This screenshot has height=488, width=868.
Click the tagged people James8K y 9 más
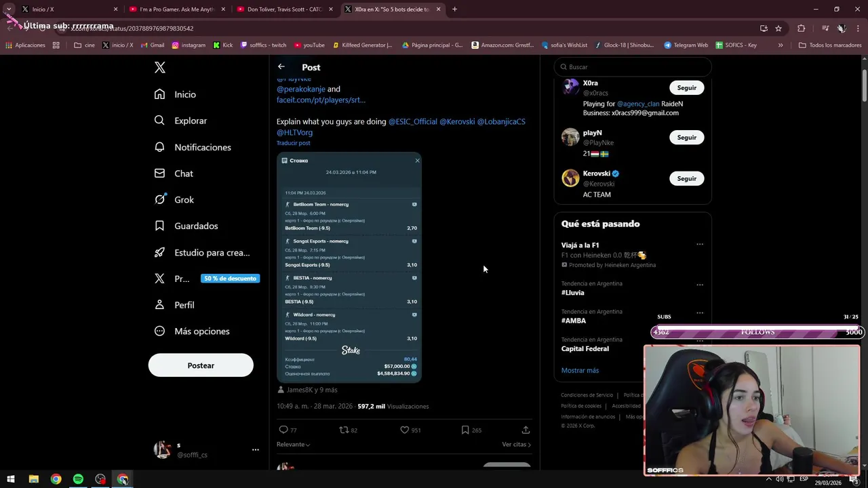tap(307, 390)
